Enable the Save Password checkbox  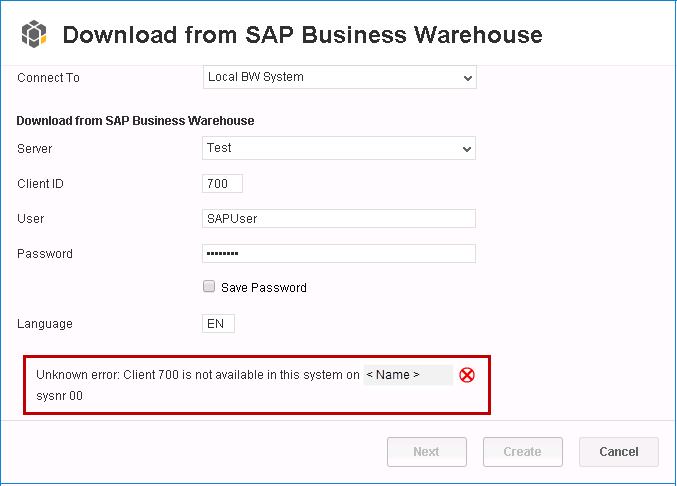coord(209,287)
